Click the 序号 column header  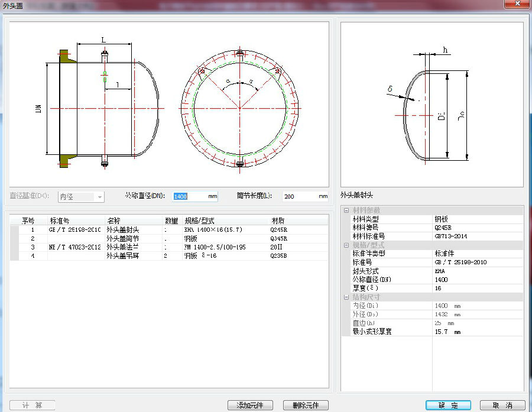(x=28, y=221)
